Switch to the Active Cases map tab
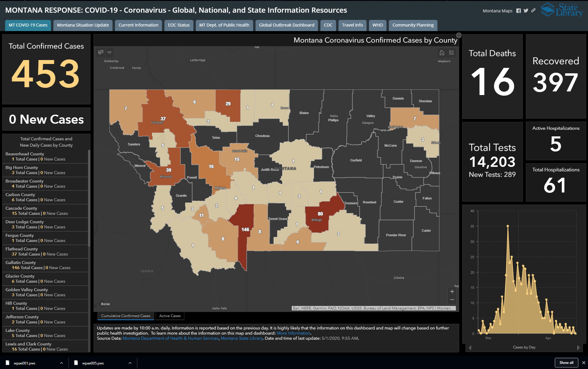Image resolution: width=588 pixels, height=369 pixels. tap(170, 316)
